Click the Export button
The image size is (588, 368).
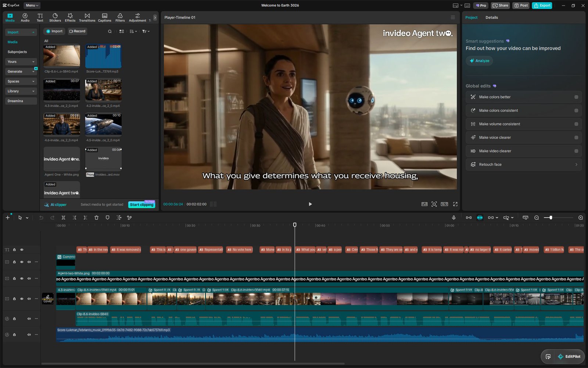pyautogui.click(x=542, y=6)
